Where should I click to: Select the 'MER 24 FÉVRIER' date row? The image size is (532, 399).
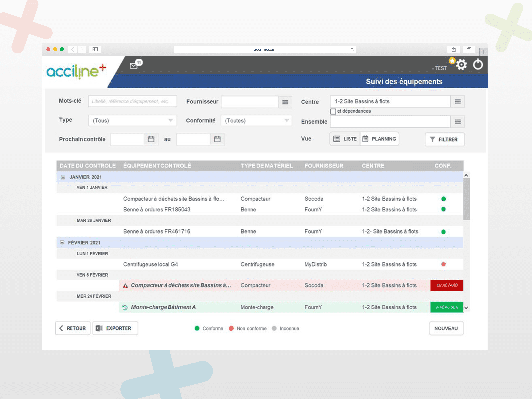pos(260,296)
